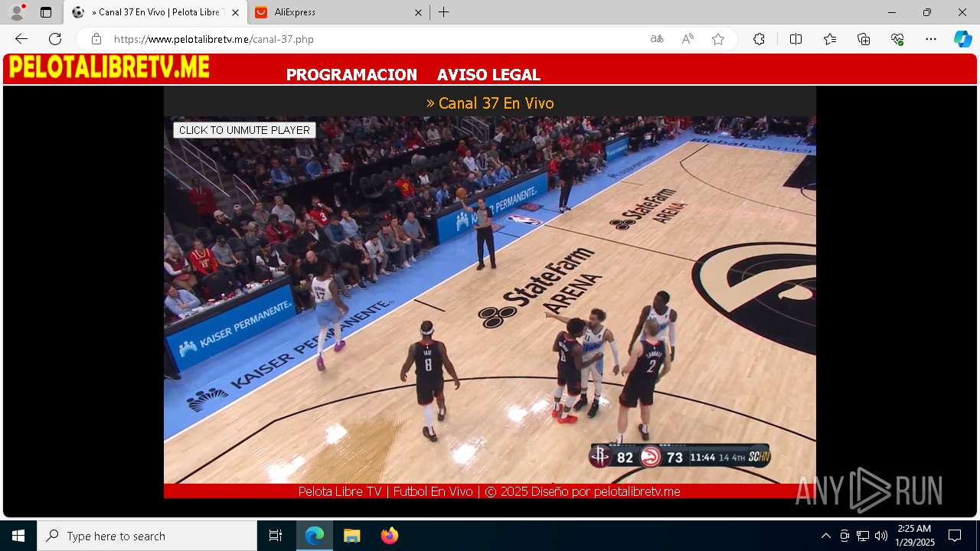Viewport: 980px width, 551px height.
Task: Open the tab actions menu icon
Action: click(x=46, y=12)
